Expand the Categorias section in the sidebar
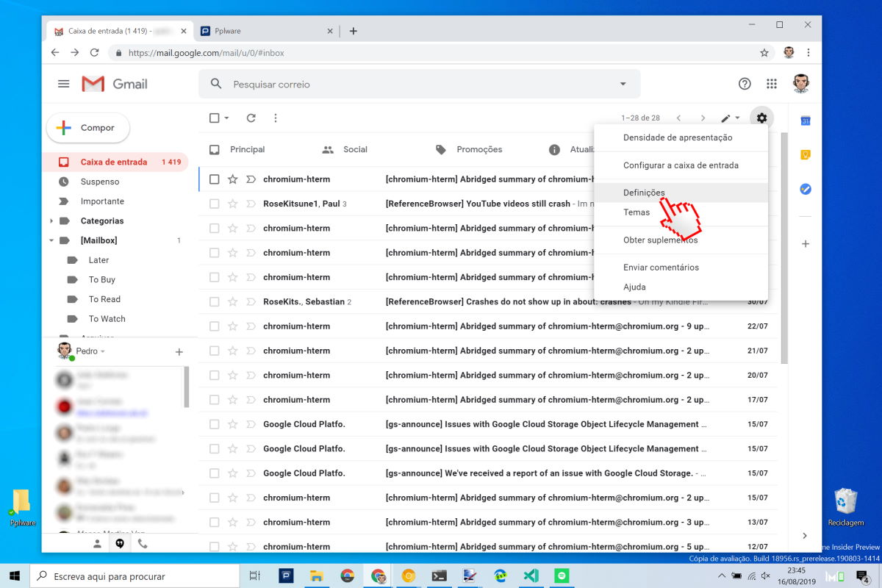The image size is (882, 588). coord(51,220)
